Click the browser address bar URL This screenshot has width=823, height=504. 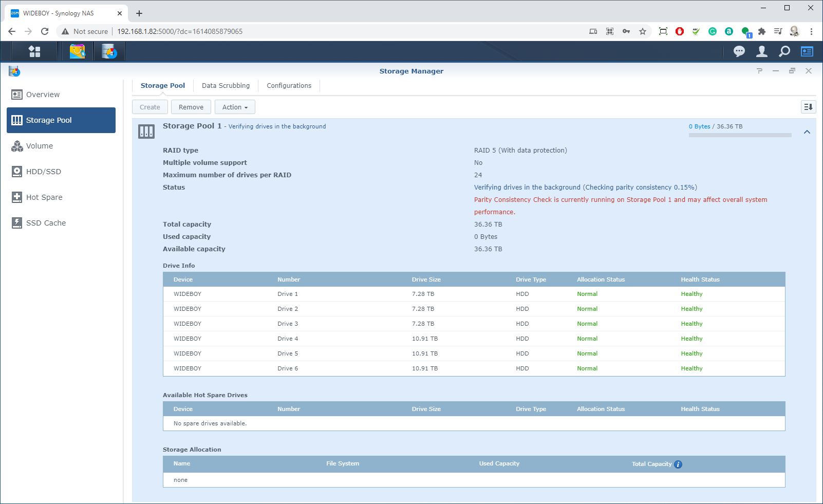180,31
